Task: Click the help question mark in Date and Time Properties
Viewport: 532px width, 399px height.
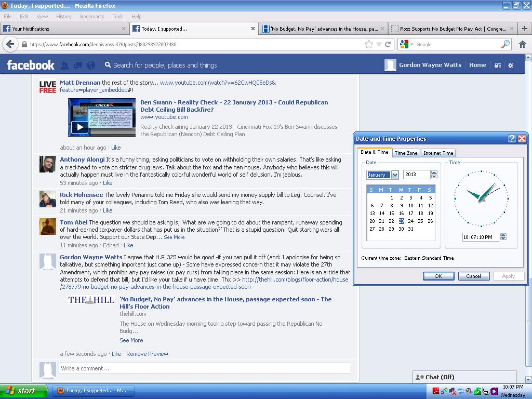Action: pyautogui.click(x=512, y=138)
